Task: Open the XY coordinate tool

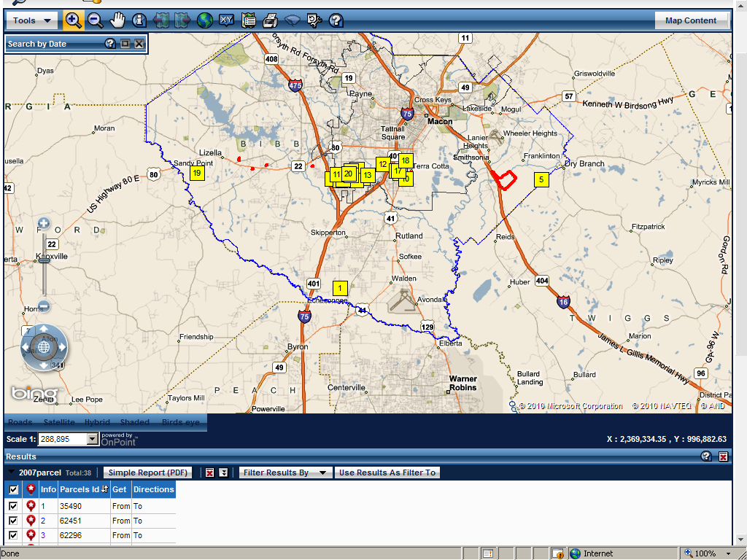Action: click(x=226, y=20)
